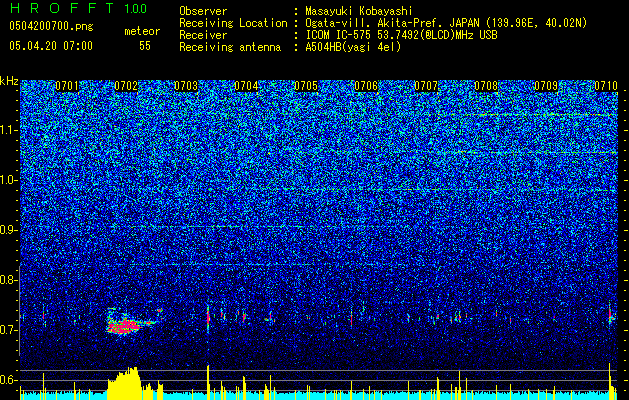Click the 0.7 kHz axis label
The image size is (629, 400).
pyautogui.click(x=8, y=330)
